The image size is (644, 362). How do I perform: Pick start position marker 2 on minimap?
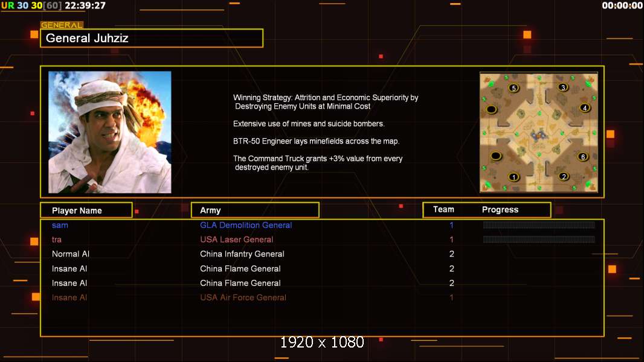pyautogui.click(x=564, y=176)
